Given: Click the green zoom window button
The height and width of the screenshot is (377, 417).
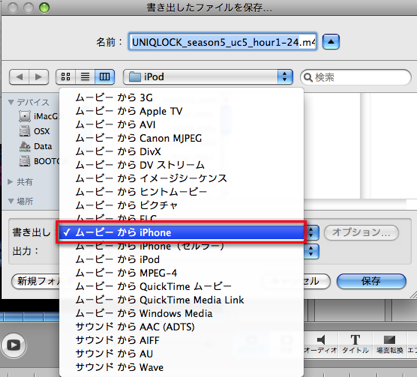Looking at the screenshot, I should coord(44,7).
